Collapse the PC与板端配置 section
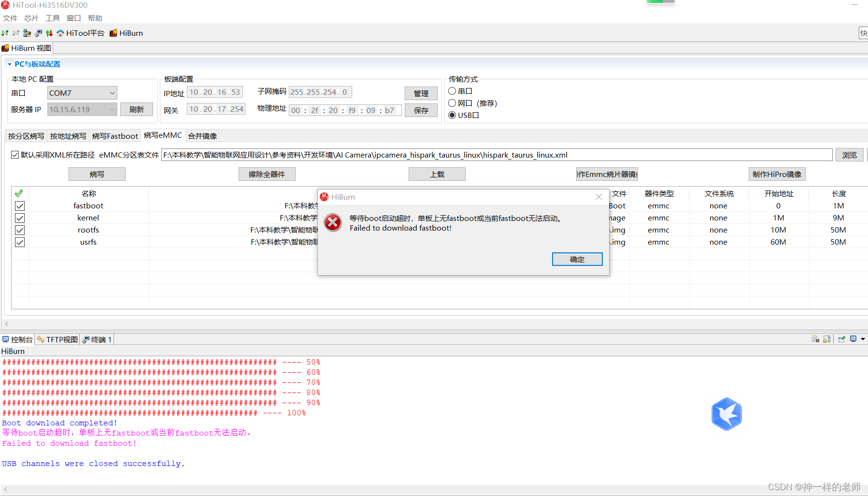 coord(10,64)
